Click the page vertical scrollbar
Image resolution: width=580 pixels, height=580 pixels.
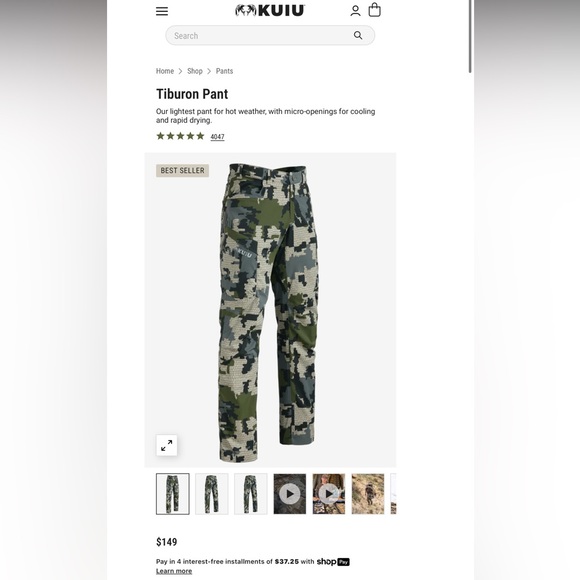point(470,36)
